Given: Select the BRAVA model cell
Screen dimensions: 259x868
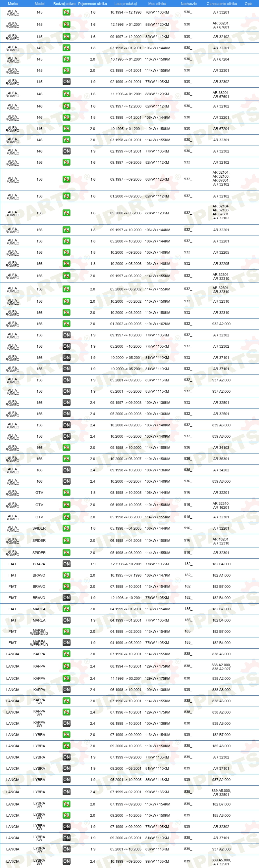Looking at the screenshot, I should click(39, 564).
